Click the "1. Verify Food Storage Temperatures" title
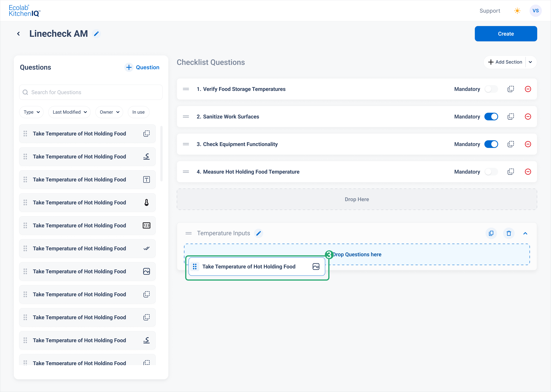 [241, 89]
